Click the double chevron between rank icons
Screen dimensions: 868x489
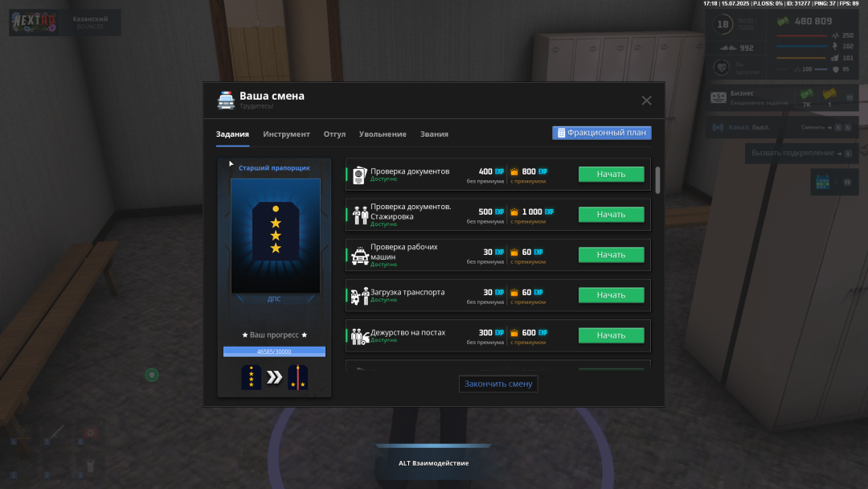[275, 377]
